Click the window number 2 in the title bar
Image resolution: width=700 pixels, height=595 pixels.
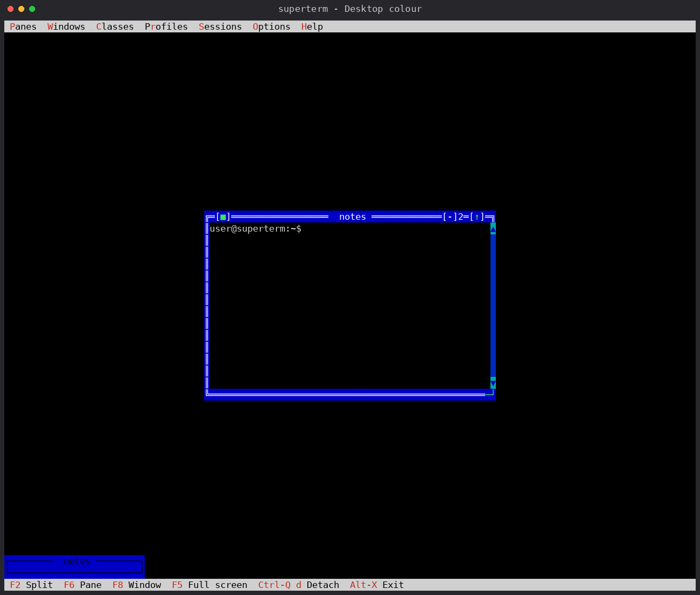click(461, 217)
